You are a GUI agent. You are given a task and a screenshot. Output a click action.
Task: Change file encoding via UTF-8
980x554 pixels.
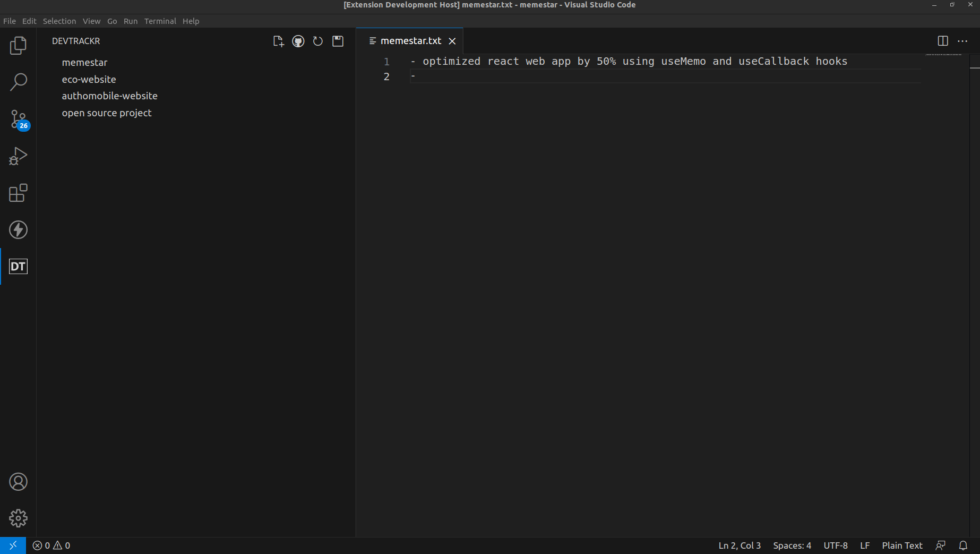(x=836, y=546)
